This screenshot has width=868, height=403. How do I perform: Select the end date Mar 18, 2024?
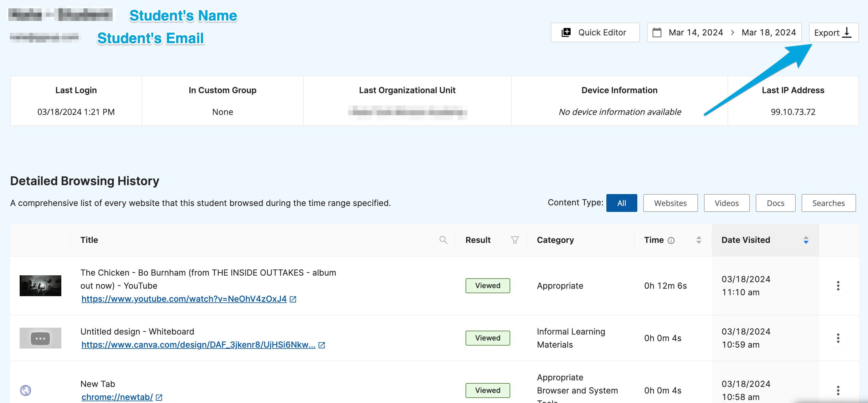[769, 32]
